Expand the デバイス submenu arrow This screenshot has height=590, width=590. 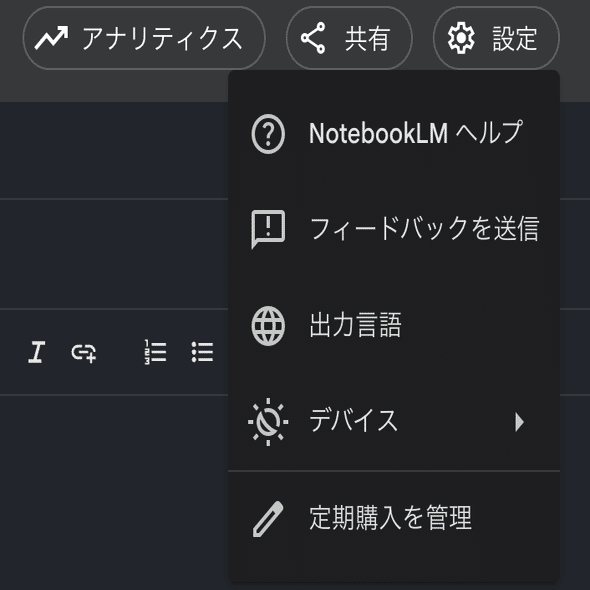click(519, 422)
